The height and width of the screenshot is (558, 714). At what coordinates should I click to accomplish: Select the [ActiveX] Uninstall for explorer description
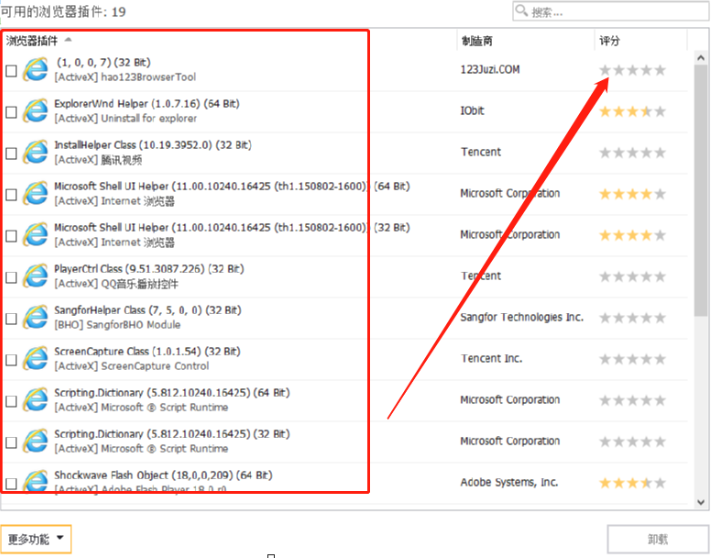[126, 118]
